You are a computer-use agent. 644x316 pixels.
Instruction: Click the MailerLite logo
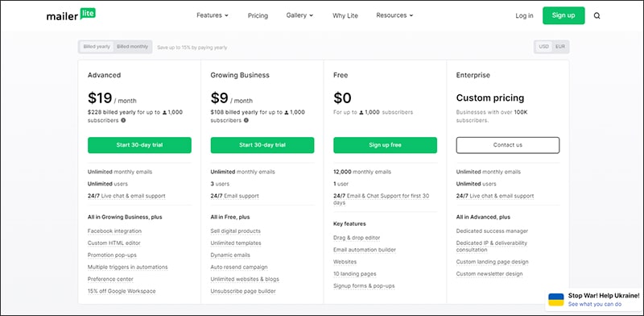pyautogui.click(x=71, y=15)
